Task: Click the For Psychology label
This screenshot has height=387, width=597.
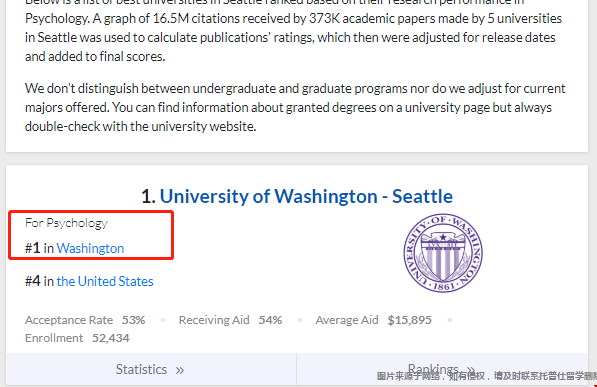Action: [x=67, y=223]
